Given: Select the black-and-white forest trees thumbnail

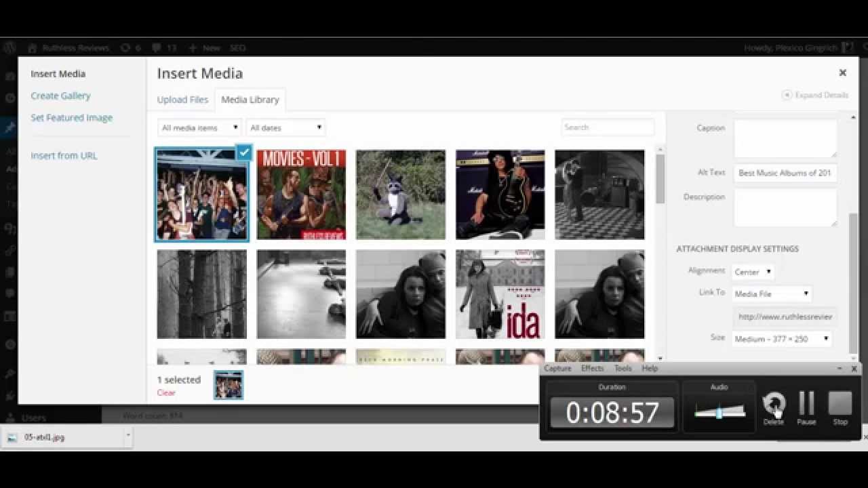Looking at the screenshot, I should pos(202,294).
